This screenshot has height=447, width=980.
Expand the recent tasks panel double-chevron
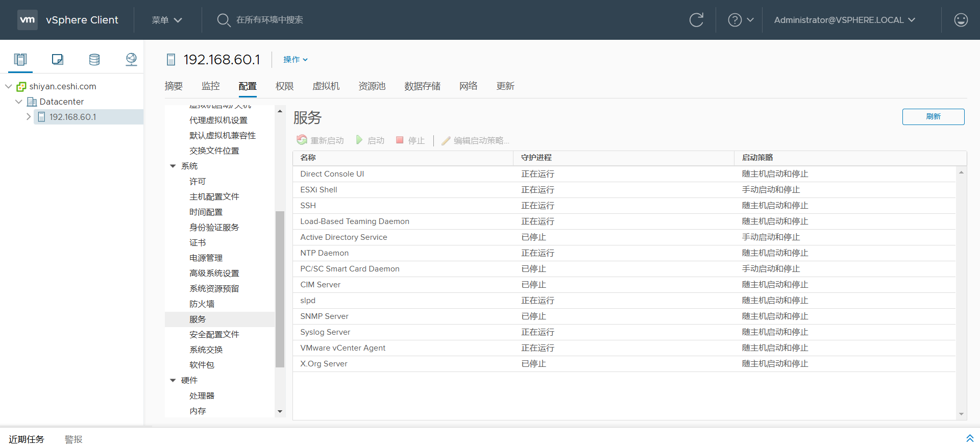click(970, 438)
